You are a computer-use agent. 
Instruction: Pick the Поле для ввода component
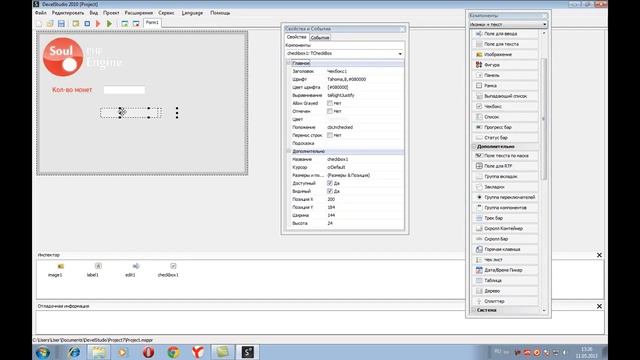[505, 33]
